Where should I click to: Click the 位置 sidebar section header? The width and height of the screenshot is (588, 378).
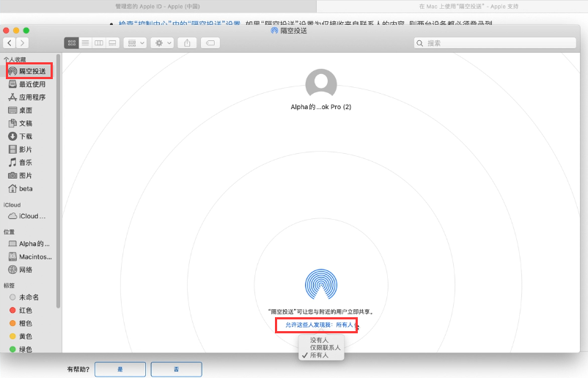(9, 232)
